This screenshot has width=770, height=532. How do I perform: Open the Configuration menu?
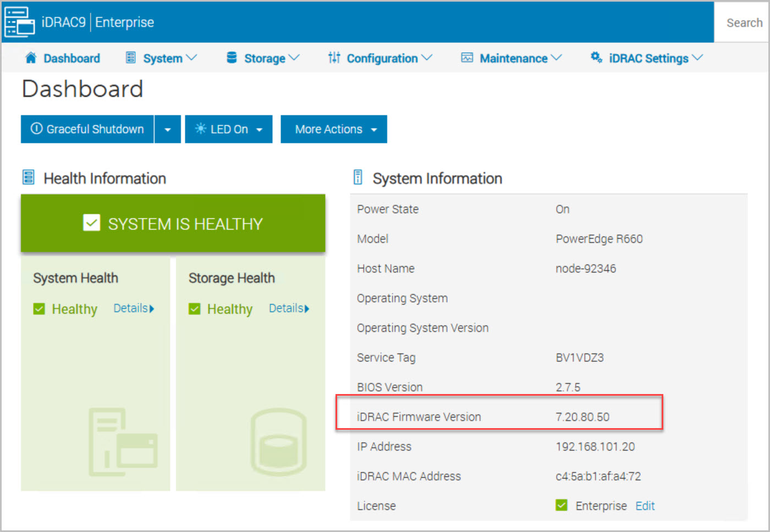[382, 58]
